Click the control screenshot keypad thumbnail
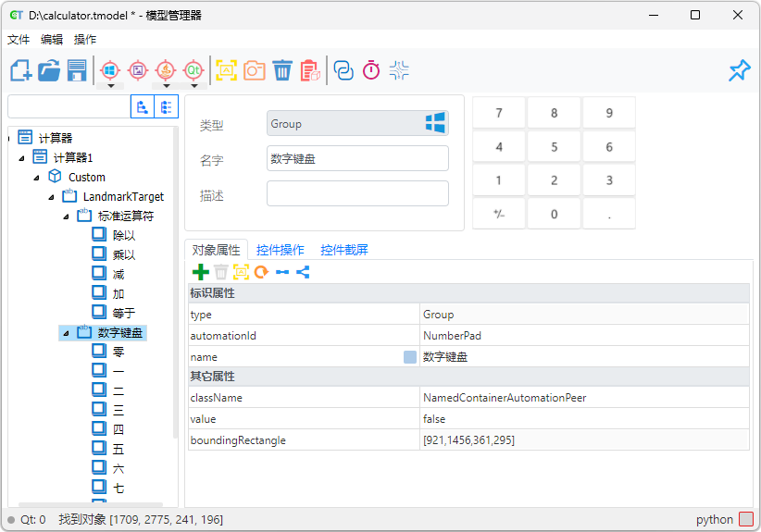The width and height of the screenshot is (761, 532). coord(554,163)
